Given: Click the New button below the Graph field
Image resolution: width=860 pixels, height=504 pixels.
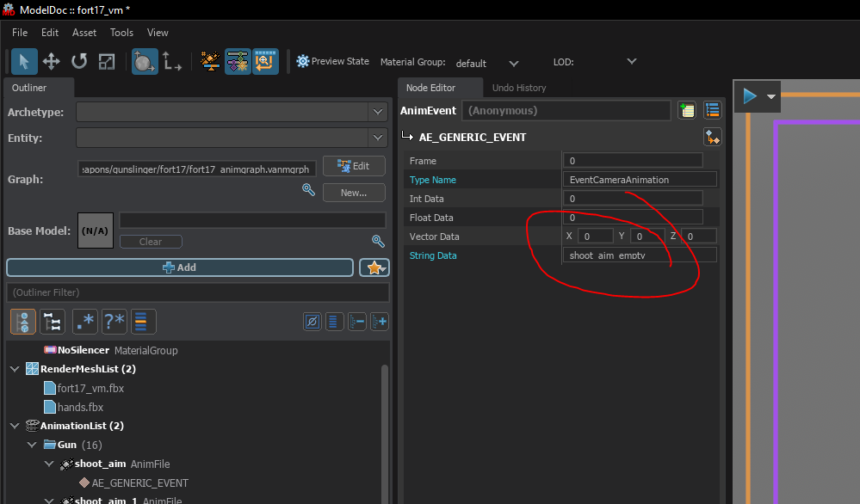Looking at the screenshot, I should [x=354, y=192].
